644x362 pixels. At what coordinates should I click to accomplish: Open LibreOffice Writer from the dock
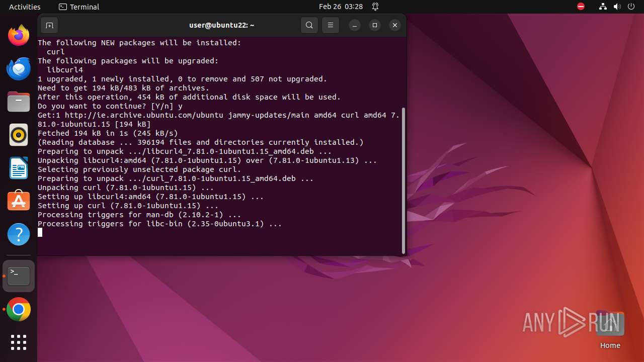coord(19,168)
